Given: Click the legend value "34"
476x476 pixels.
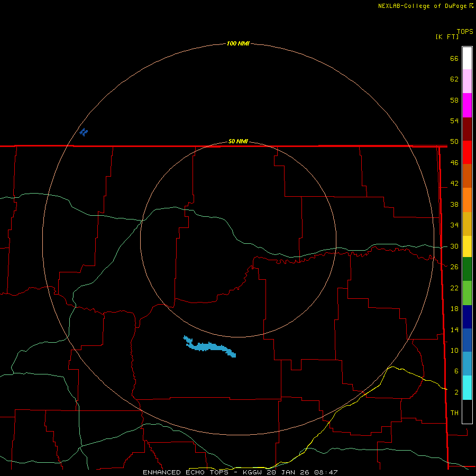Looking at the screenshot, I should coord(454,225).
